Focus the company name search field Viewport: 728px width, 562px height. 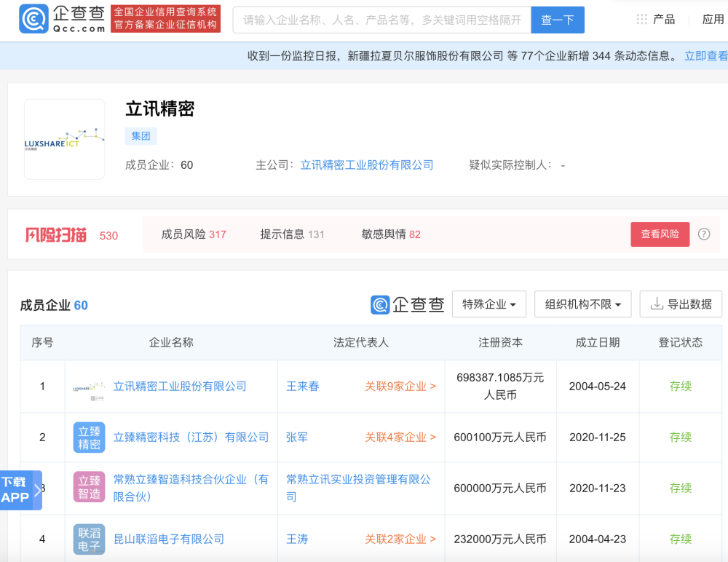[x=381, y=20]
